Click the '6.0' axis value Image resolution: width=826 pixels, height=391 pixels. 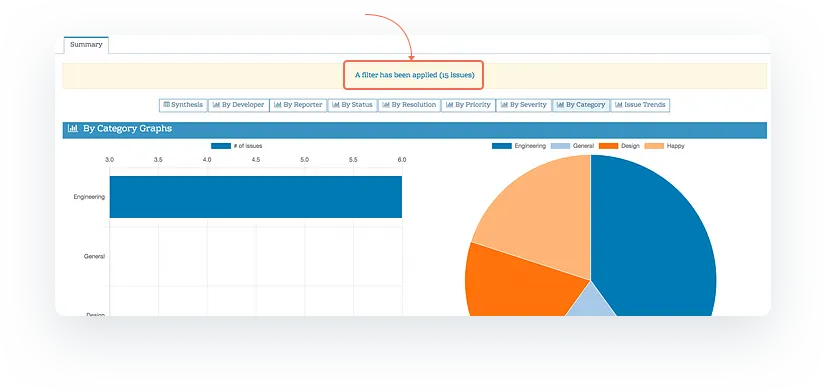(x=402, y=160)
